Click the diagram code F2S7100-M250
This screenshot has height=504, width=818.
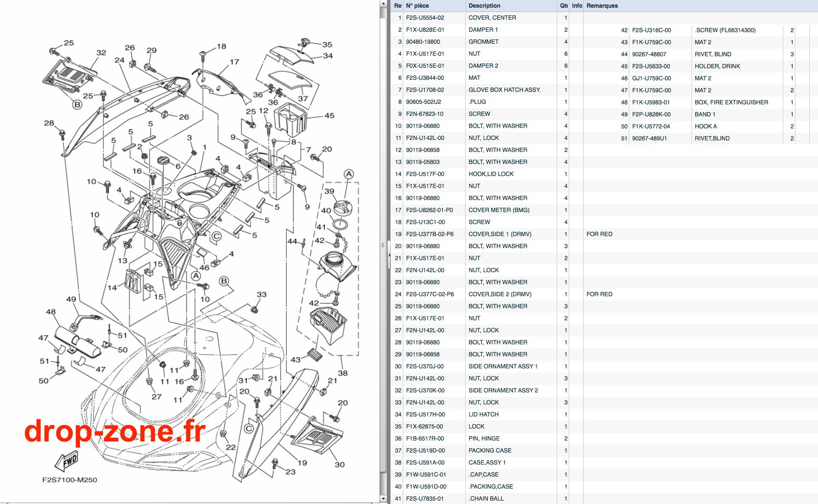[70, 480]
